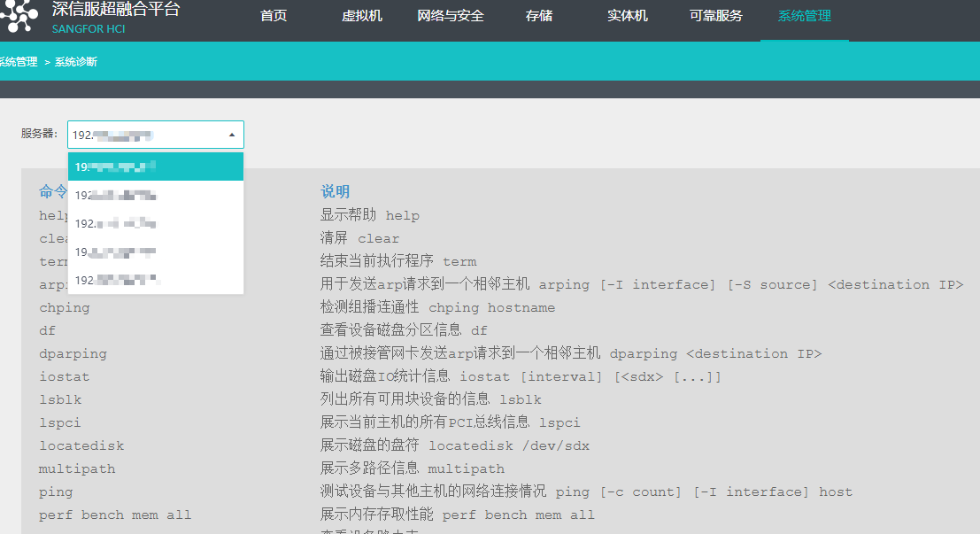Pick the last server IP in the dropdown

(x=155, y=280)
